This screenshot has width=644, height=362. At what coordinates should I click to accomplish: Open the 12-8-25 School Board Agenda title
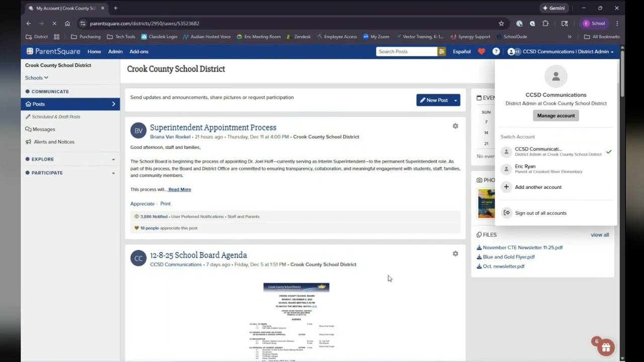(198, 255)
